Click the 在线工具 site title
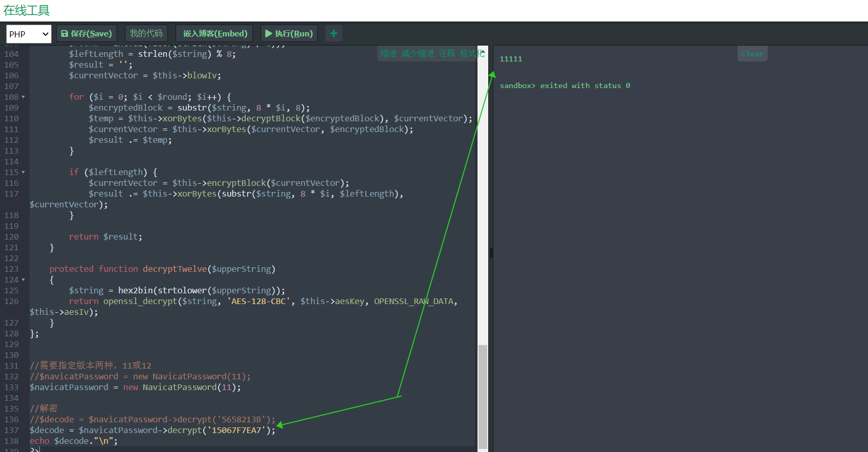 point(27,10)
